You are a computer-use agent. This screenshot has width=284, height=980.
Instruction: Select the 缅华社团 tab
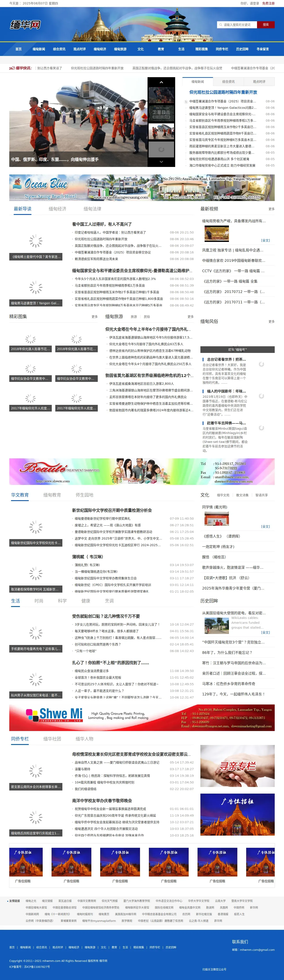(x=52, y=739)
